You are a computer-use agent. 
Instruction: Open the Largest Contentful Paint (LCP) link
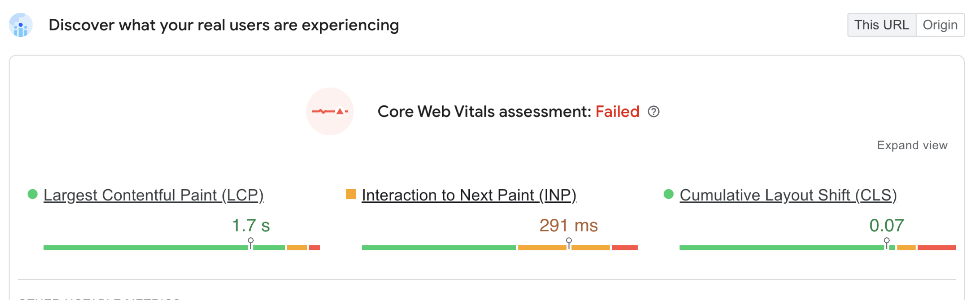tap(153, 195)
